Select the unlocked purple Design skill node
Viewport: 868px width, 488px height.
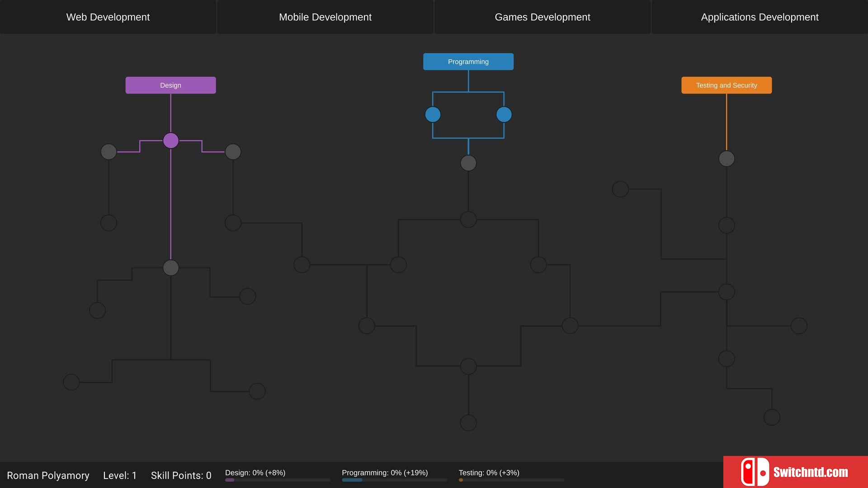171,141
